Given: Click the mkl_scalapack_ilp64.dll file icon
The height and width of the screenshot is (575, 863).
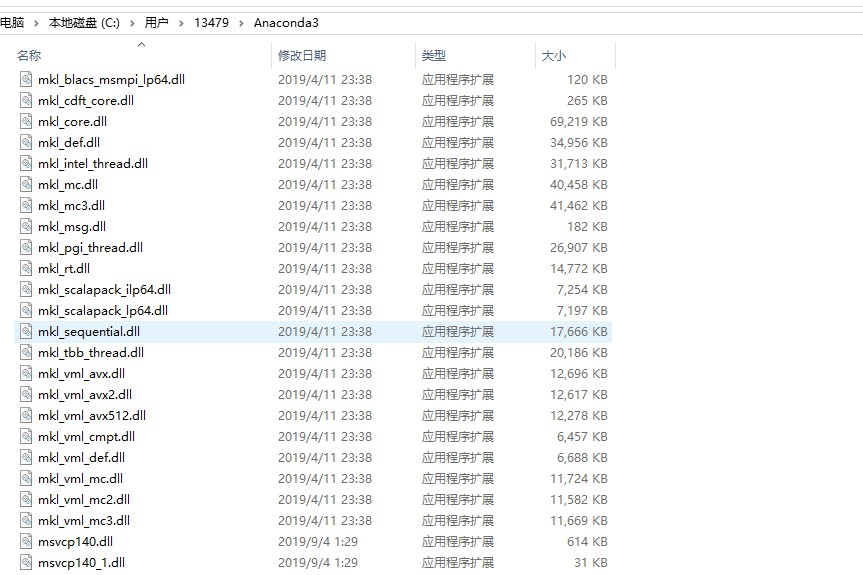Looking at the screenshot, I should (x=26, y=289).
